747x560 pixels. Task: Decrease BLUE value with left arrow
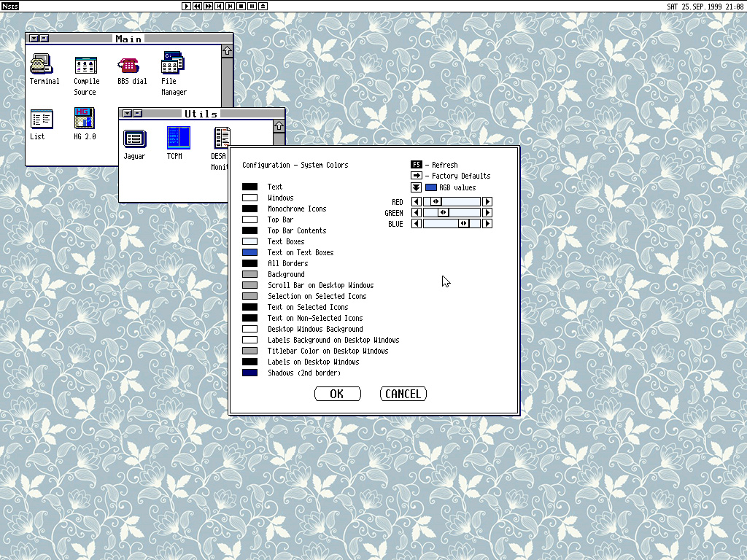point(417,224)
